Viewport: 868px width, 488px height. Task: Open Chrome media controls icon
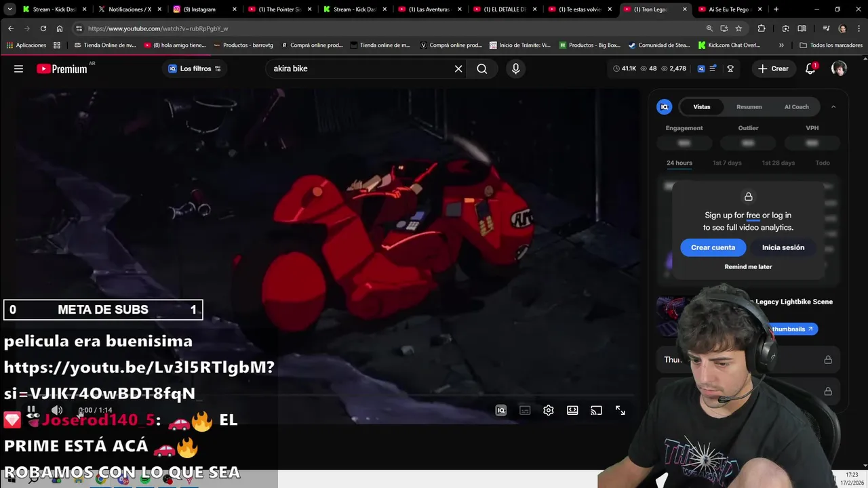pos(826,28)
